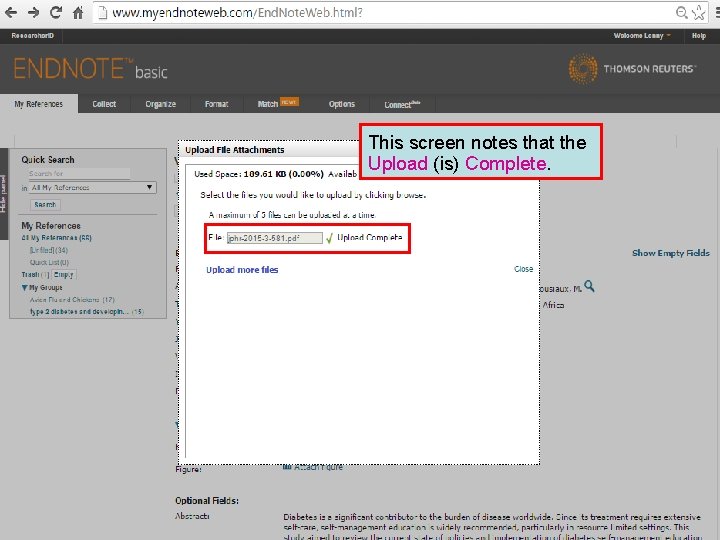Click the uploaded file name field
The image size is (720, 540).
click(275, 238)
